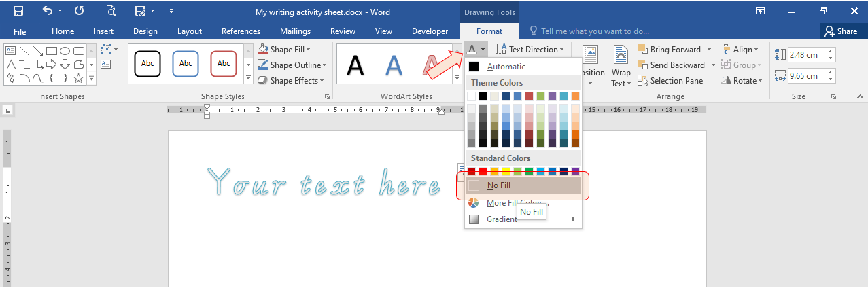Click the Save icon in title bar
Image resolution: width=868 pixels, height=288 pixels.
[x=18, y=11]
